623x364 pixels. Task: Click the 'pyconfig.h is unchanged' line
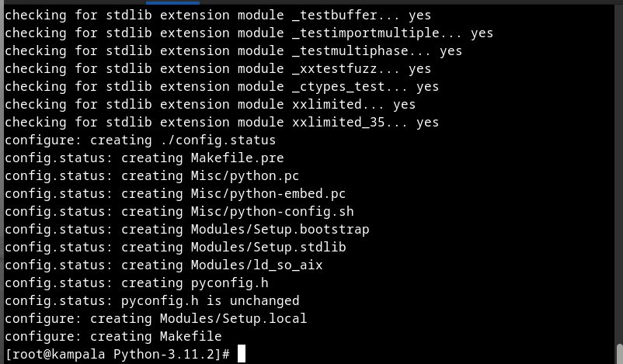tap(152, 300)
